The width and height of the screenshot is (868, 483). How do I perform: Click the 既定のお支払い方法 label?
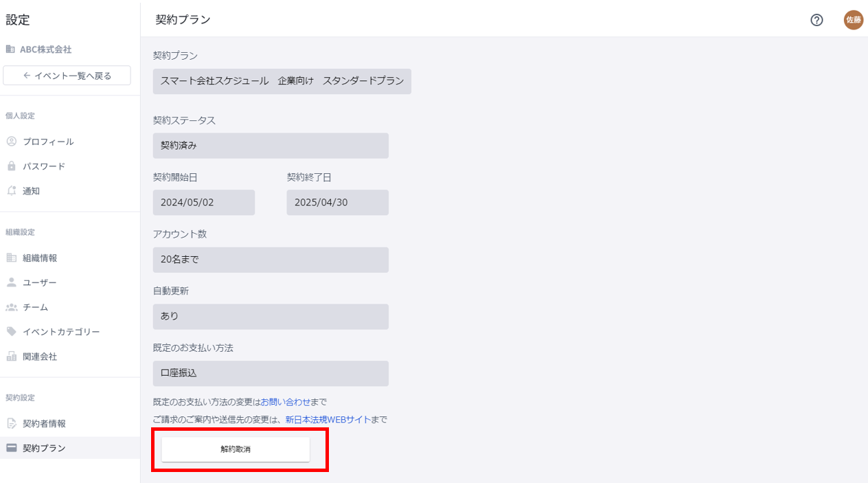(x=193, y=348)
